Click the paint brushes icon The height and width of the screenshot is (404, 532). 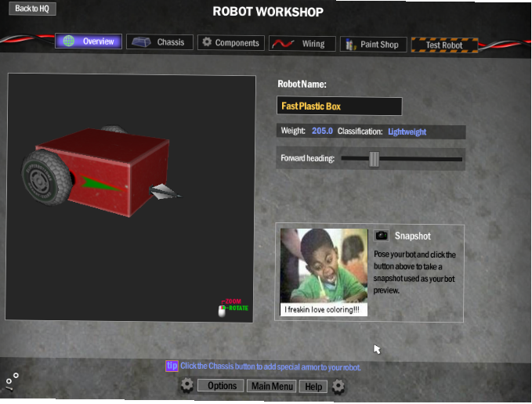pos(349,45)
